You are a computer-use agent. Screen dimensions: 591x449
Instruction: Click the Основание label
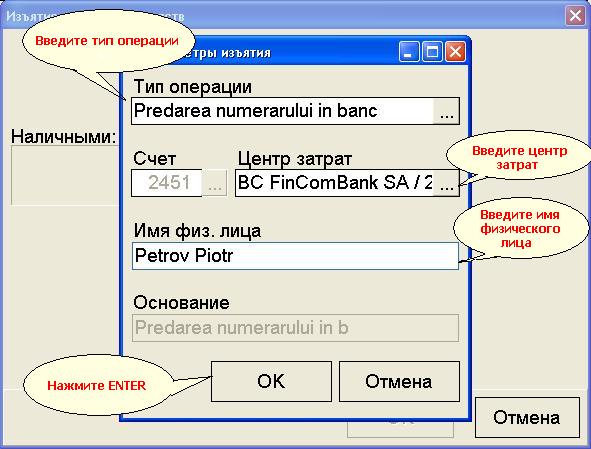coord(181,302)
